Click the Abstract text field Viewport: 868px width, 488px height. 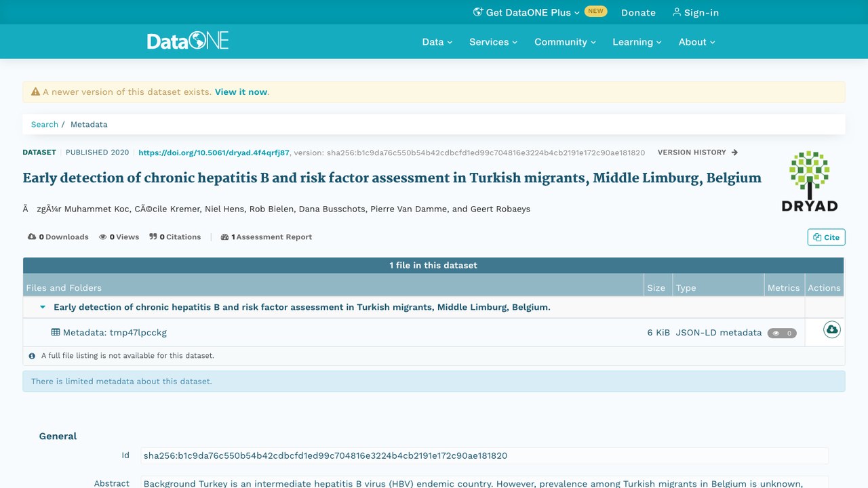click(x=485, y=483)
